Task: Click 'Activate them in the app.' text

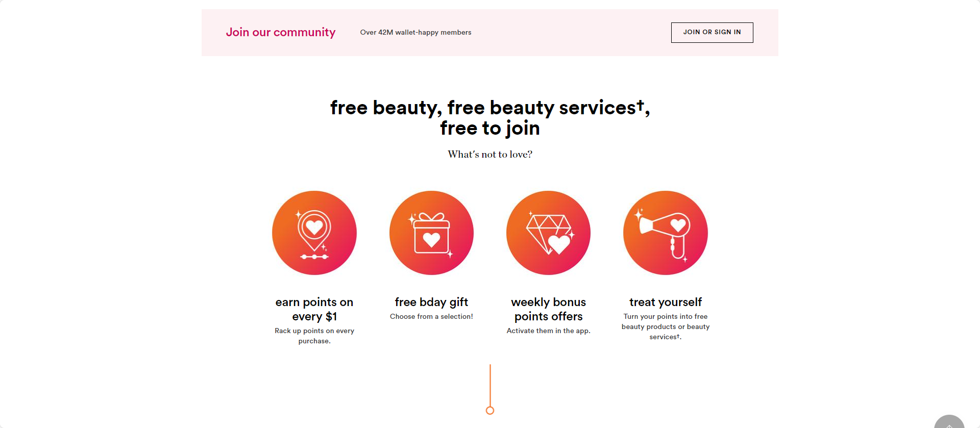Action: tap(548, 331)
